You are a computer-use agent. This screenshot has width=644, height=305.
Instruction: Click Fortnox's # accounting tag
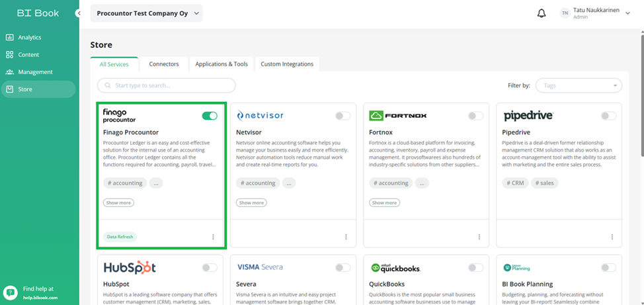tap(391, 183)
